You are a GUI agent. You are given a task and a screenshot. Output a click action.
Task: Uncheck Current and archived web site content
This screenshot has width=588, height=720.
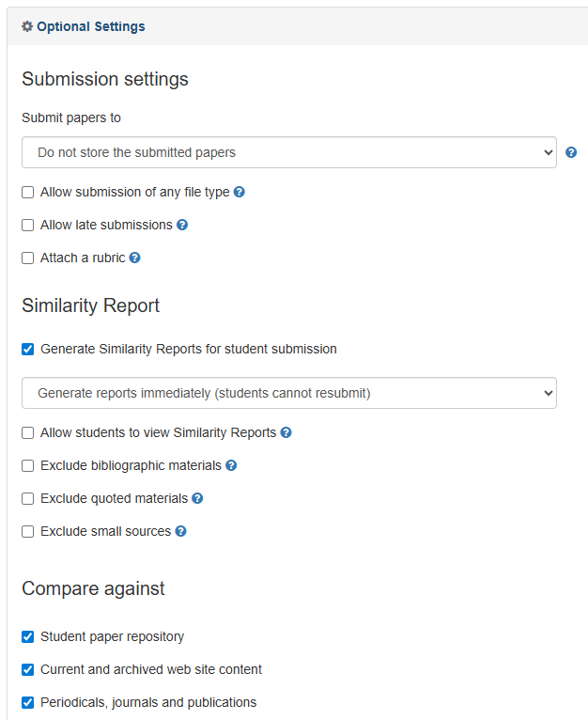click(x=28, y=670)
